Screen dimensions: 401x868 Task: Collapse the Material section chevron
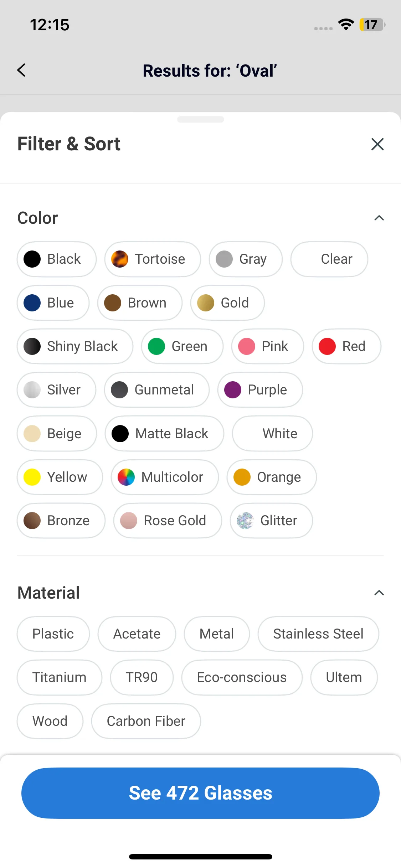(x=379, y=593)
